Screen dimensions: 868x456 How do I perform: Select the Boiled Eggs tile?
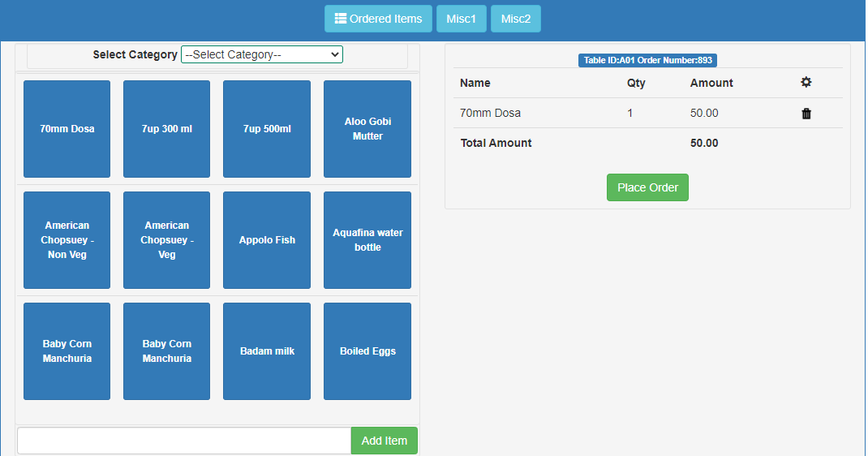[x=367, y=351]
